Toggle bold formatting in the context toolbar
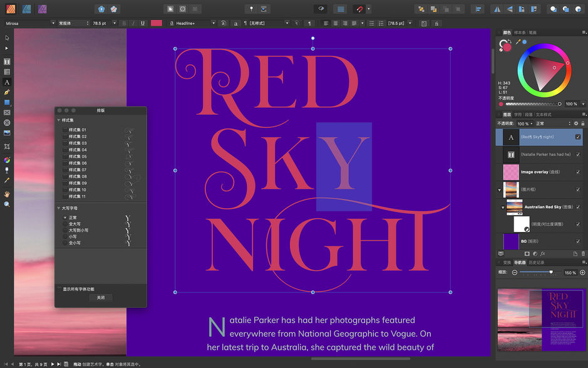The height and width of the screenshot is (368, 588). (x=125, y=23)
